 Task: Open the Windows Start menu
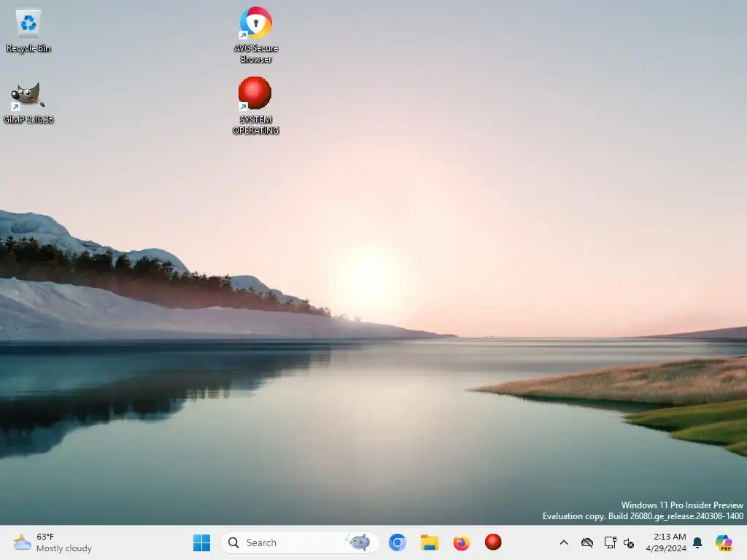click(x=201, y=542)
